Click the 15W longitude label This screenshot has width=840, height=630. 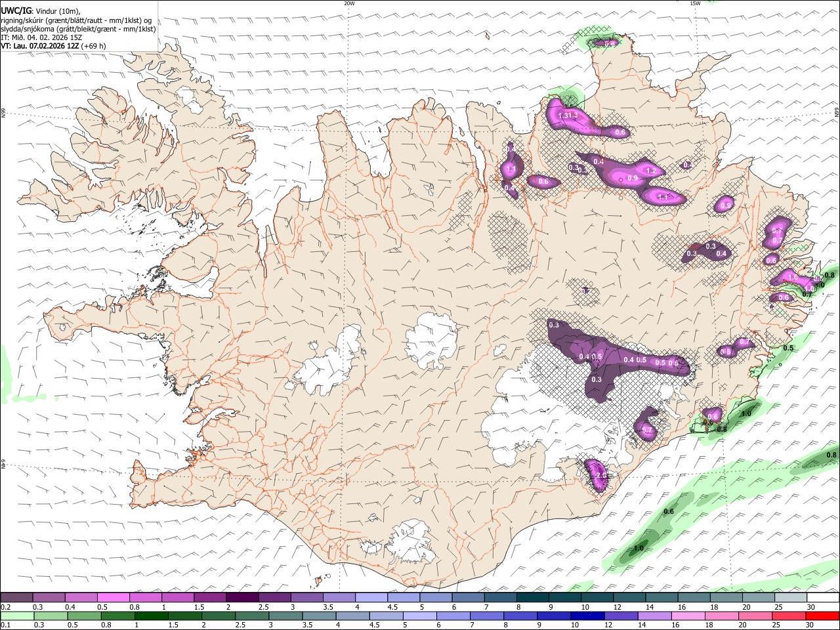tap(695, 3)
